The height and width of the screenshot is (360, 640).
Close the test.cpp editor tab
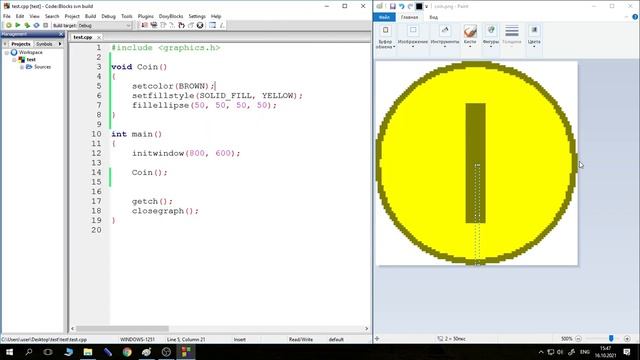tap(99, 37)
